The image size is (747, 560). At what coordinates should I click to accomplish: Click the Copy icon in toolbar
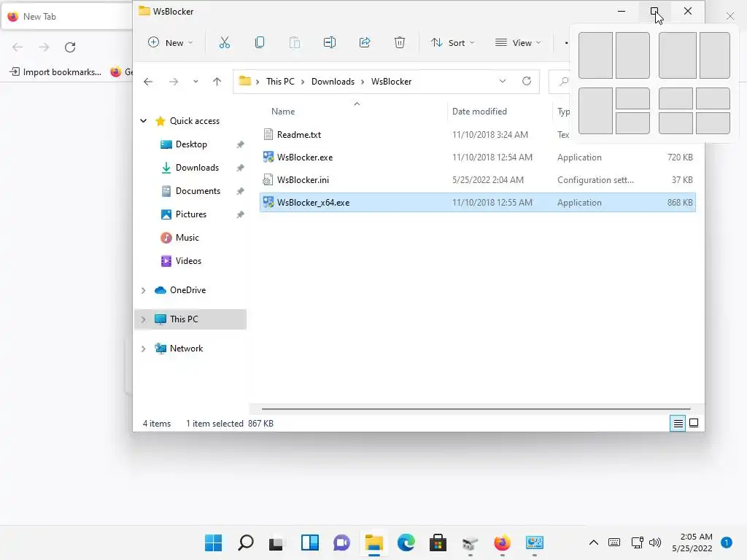(260, 42)
